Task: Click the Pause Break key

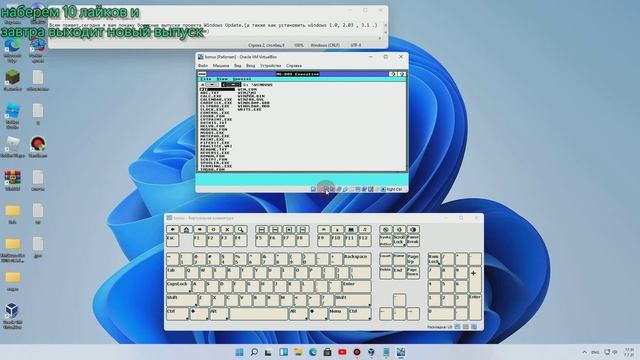Action: pyautogui.click(x=413, y=240)
